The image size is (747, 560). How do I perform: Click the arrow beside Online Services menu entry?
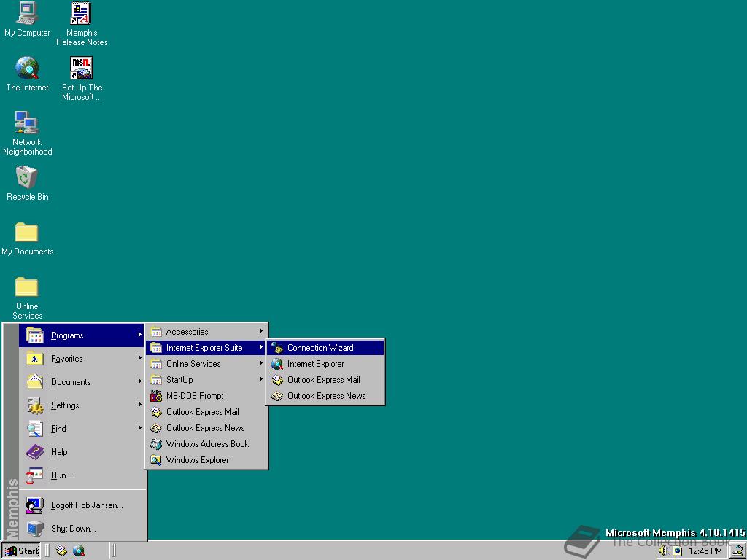click(260, 363)
